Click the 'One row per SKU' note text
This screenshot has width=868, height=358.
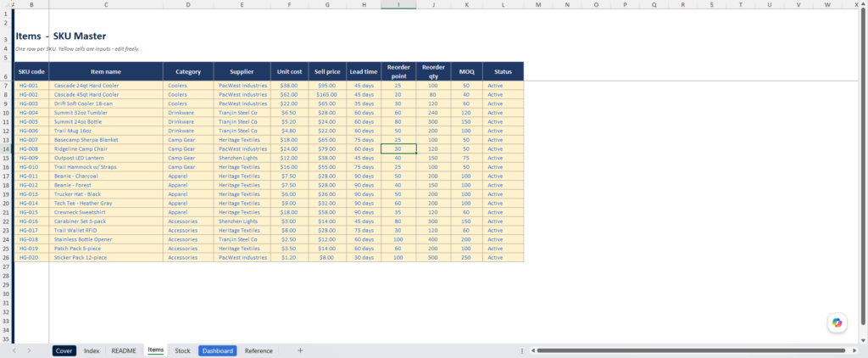pos(77,48)
